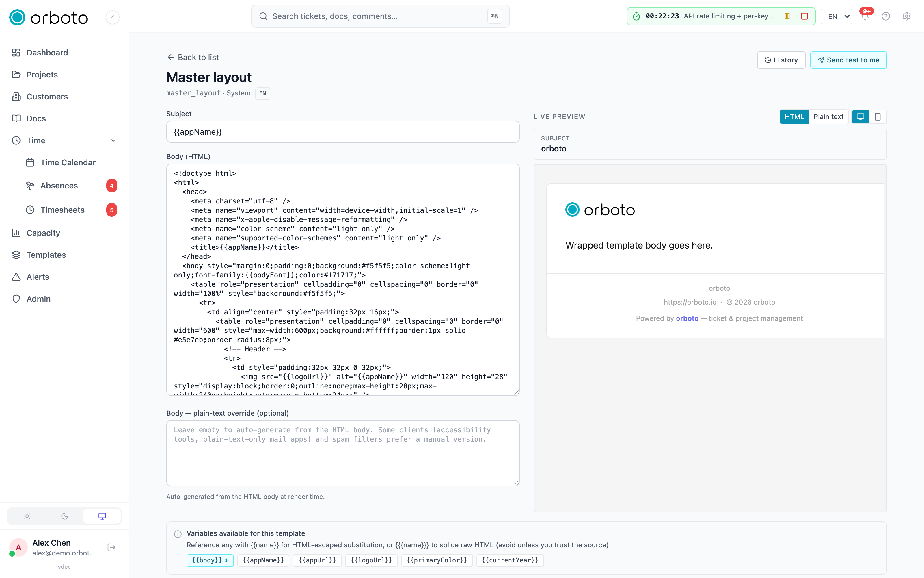Click the EN language badge under title
This screenshot has height=578, width=924.
[x=262, y=93]
